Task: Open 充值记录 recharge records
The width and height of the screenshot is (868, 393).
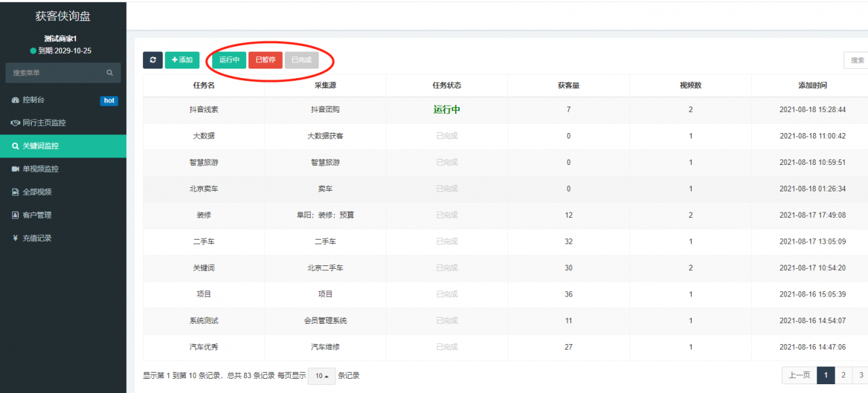Action: point(37,238)
